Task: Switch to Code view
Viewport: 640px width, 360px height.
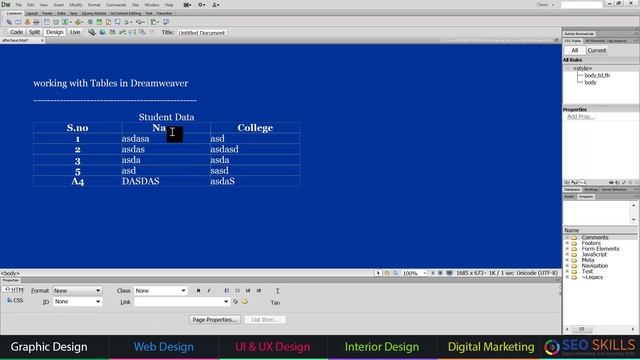Action: [16, 32]
